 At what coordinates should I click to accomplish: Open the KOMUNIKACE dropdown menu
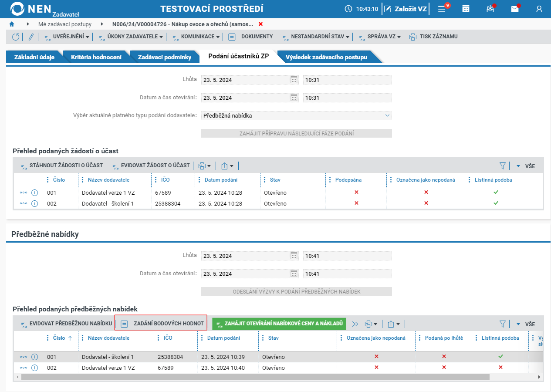coord(196,37)
